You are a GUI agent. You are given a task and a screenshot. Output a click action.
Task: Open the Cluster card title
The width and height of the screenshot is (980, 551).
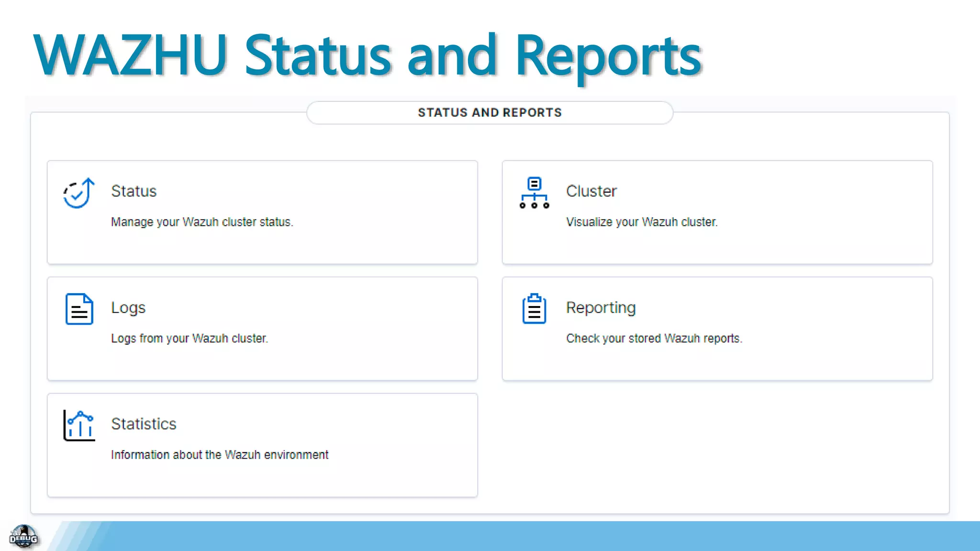pyautogui.click(x=591, y=191)
